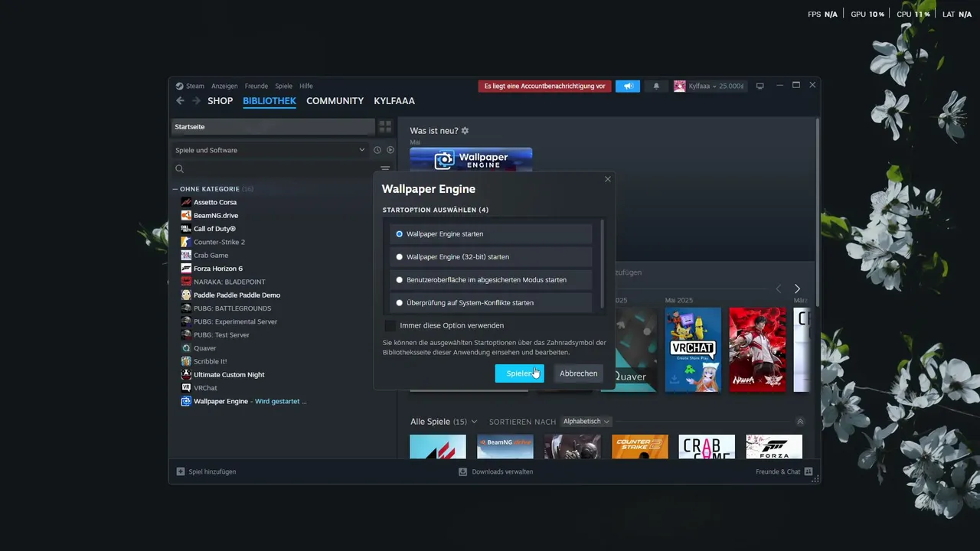Click the Paddle Paddle Paddle Demo icon

(x=186, y=295)
